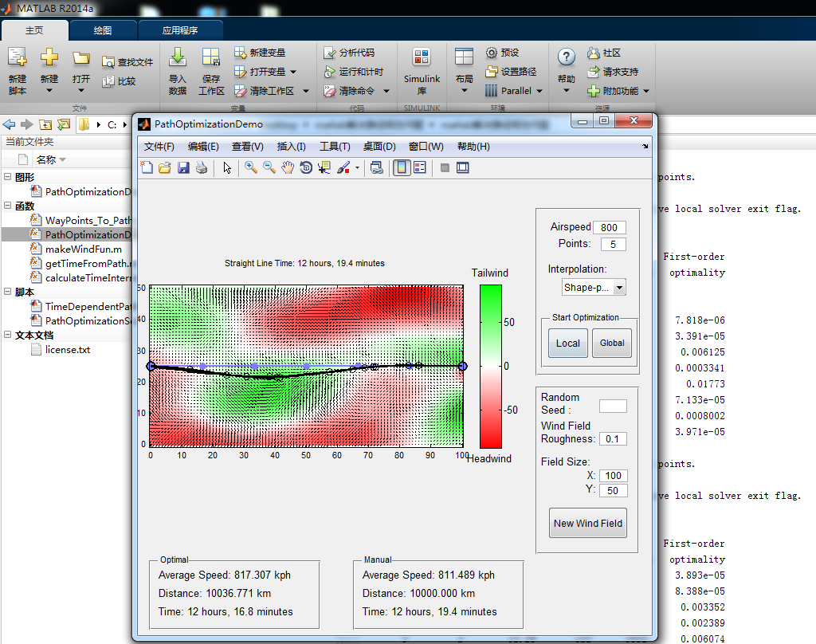Select the Rotate 3D tool

[x=306, y=167]
